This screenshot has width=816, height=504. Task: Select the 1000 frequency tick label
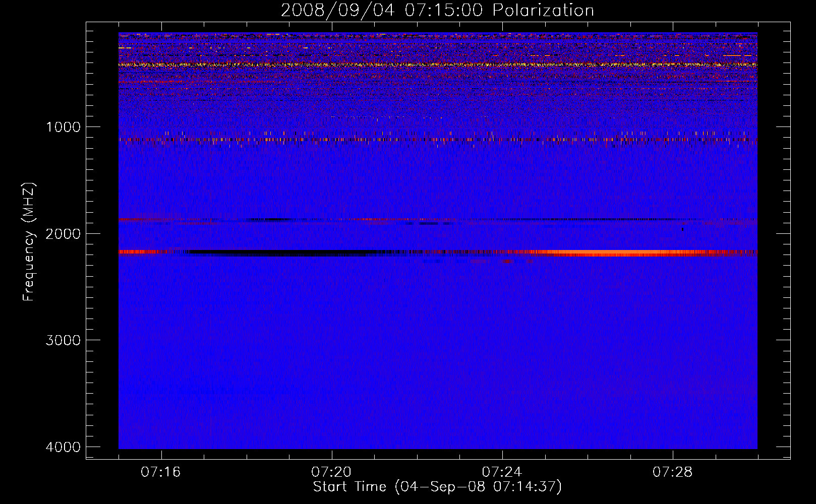coord(63,127)
